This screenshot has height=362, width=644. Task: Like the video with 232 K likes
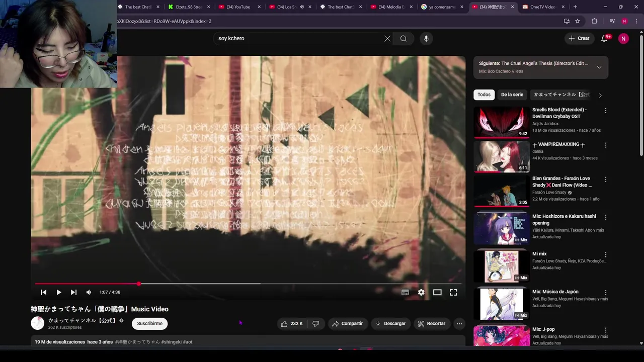[292, 324]
